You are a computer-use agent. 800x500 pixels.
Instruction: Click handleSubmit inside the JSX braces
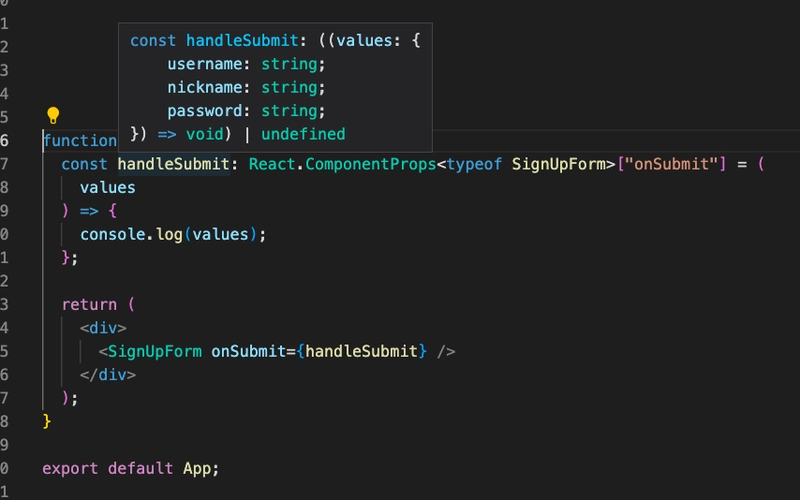(x=361, y=352)
